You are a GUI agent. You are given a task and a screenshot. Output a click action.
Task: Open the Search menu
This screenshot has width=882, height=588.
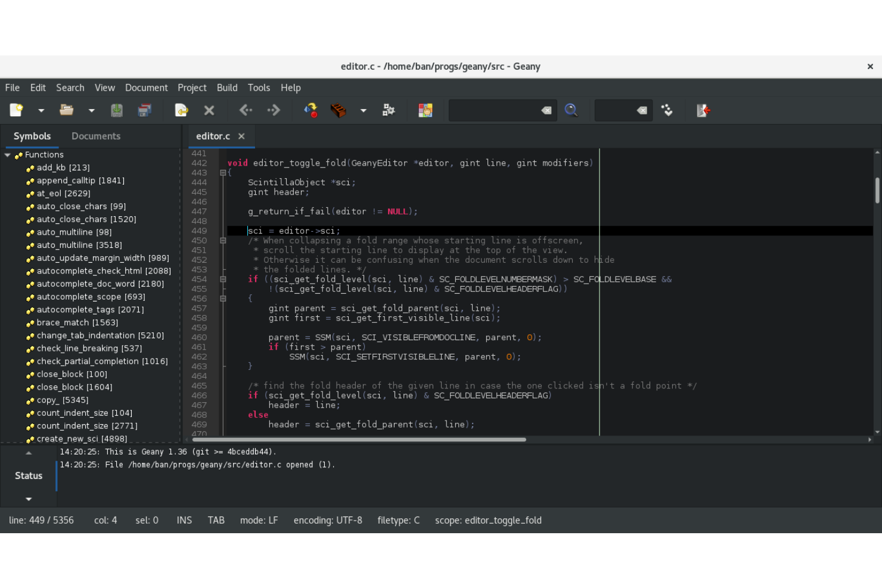pos(70,88)
